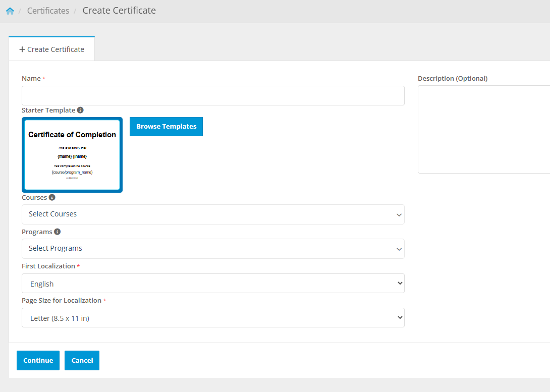The width and height of the screenshot is (550, 392).
Task: Go to home via breadcrumb house icon
Action: [x=10, y=11]
